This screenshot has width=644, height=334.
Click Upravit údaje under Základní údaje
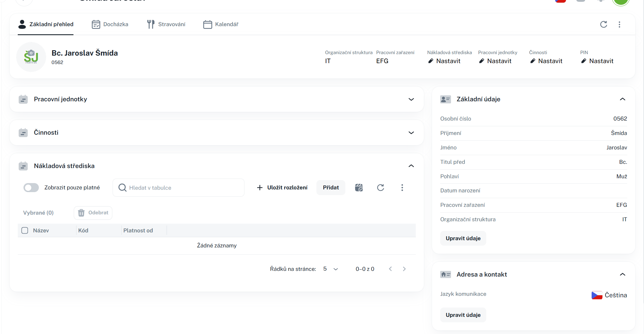point(463,238)
